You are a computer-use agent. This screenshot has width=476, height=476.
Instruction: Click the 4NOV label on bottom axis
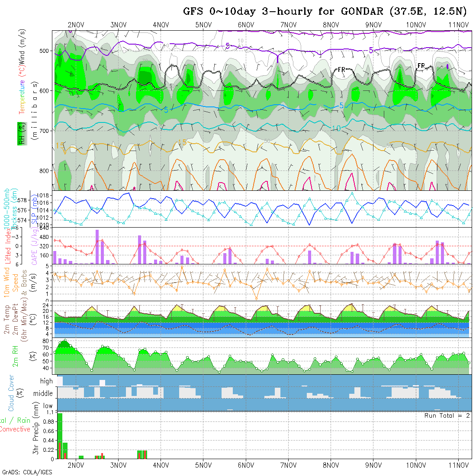click(161, 466)
